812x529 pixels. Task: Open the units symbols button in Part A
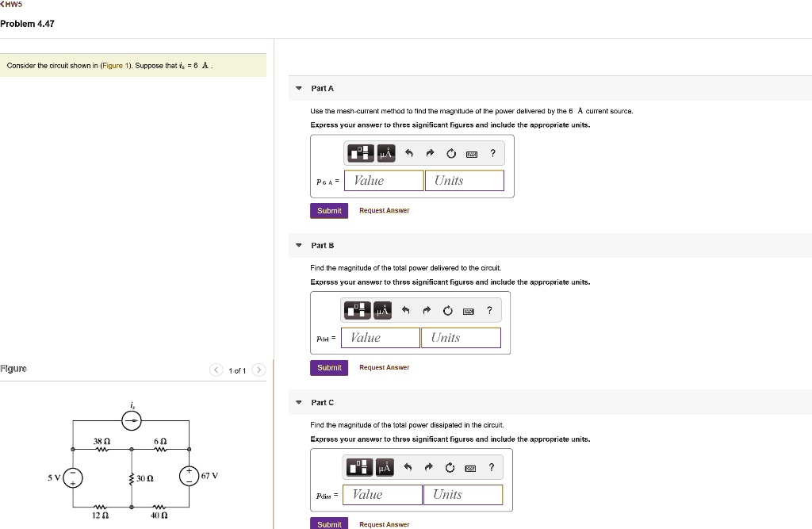click(386, 153)
